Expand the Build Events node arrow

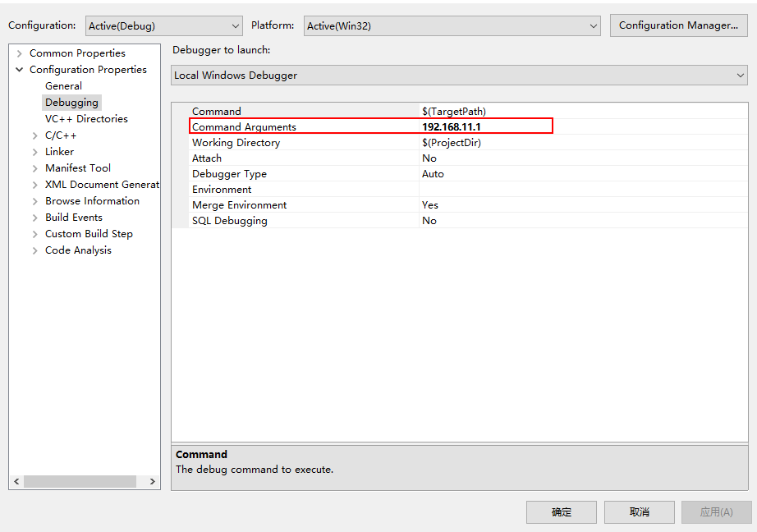pyautogui.click(x=35, y=218)
